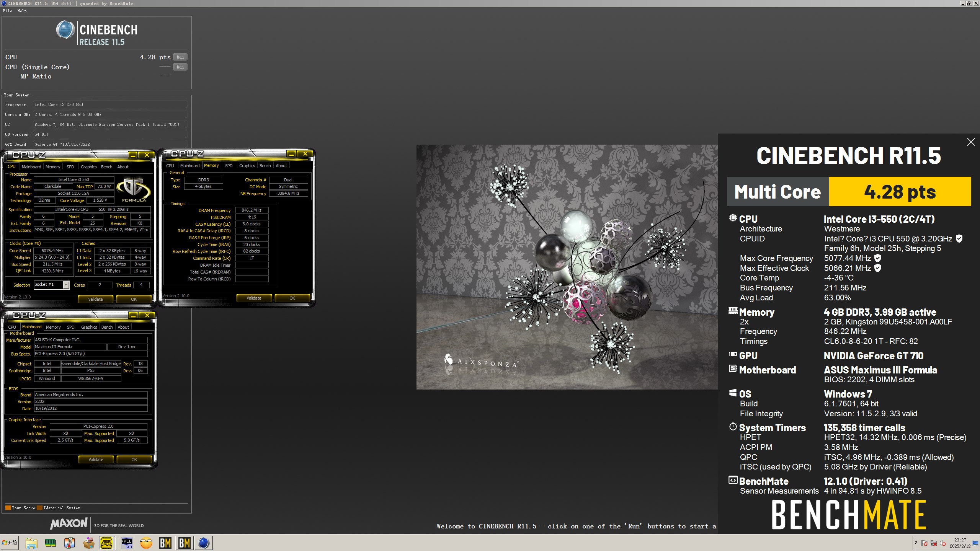This screenshot has width=980, height=551.
Task: Open the cardboard box software taskbar icon
Action: [x=88, y=543]
